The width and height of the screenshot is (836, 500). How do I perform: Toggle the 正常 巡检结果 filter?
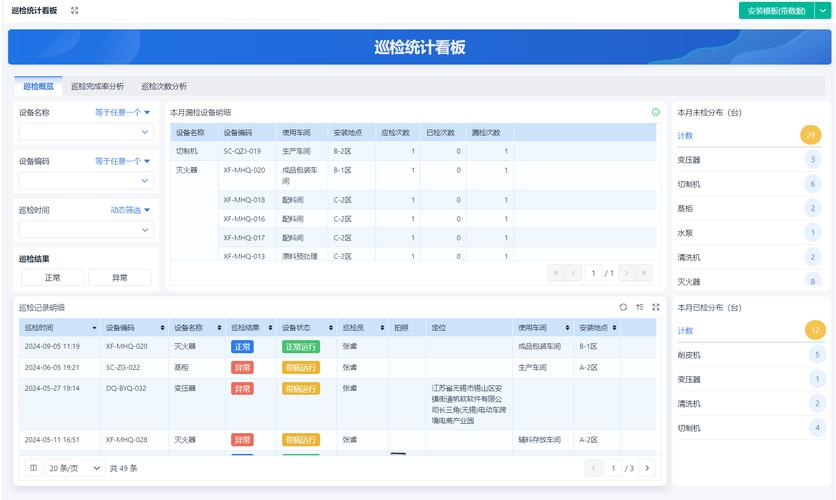coord(52,278)
